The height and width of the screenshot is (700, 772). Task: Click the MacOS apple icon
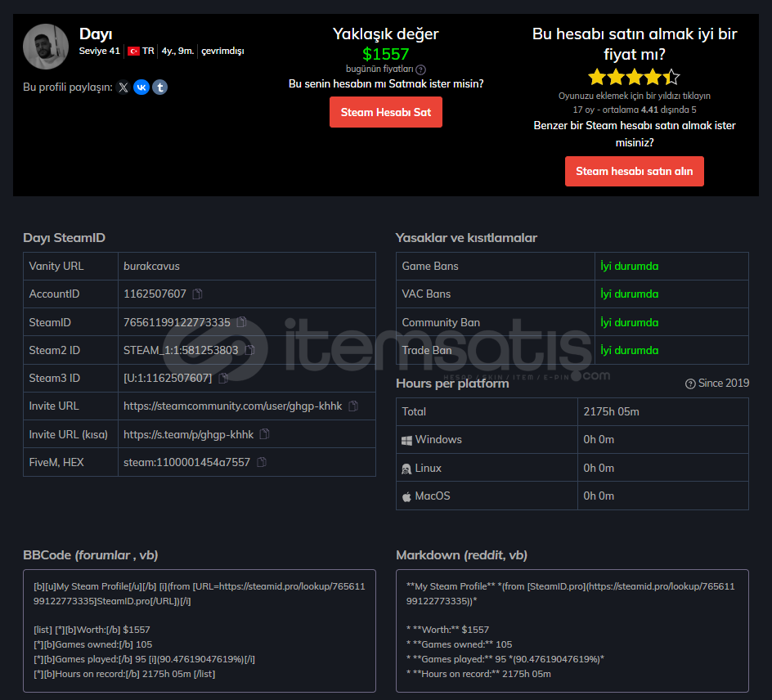pos(406,496)
